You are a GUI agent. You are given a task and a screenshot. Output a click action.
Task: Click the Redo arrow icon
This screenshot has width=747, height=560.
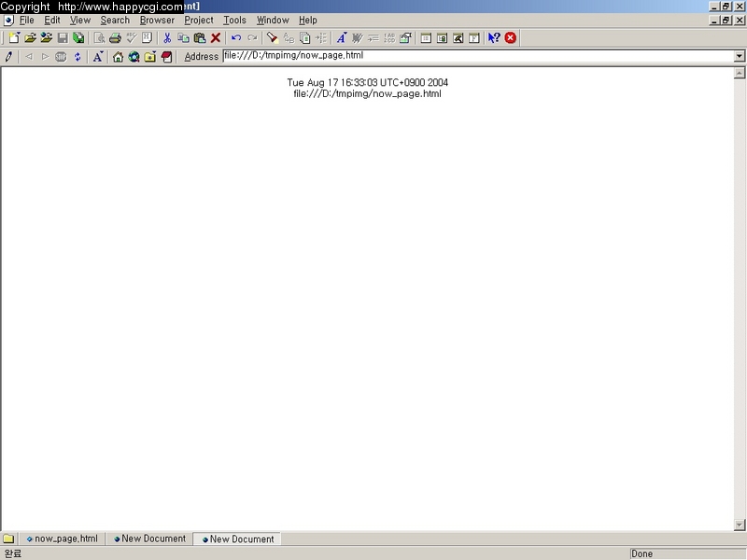click(252, 38)
